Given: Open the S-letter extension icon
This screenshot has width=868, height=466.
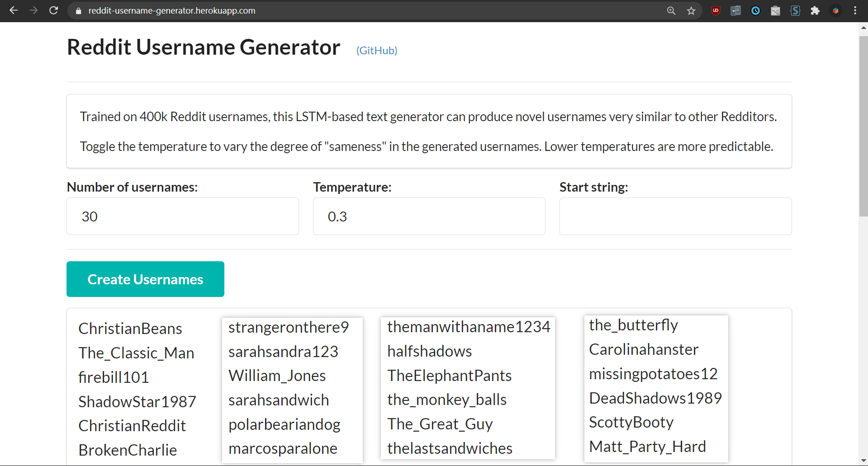Looking at the screenshot, I should [795, 11].
